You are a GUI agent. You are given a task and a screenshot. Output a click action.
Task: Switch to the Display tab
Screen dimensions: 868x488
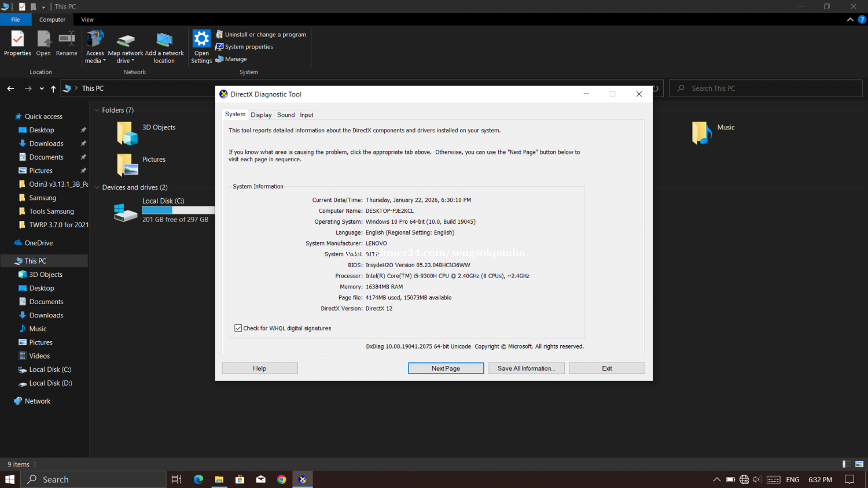[x=261, y=115]
